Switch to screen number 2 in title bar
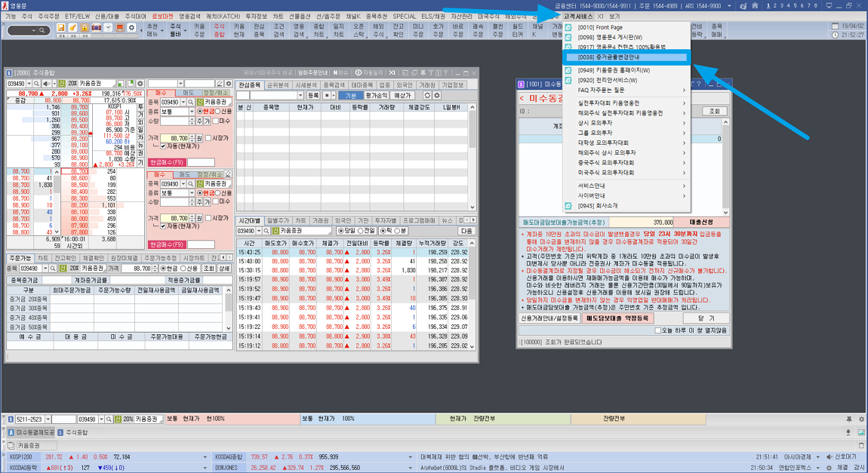This screenshot has height=473, width=868. [x=775, y=5]
